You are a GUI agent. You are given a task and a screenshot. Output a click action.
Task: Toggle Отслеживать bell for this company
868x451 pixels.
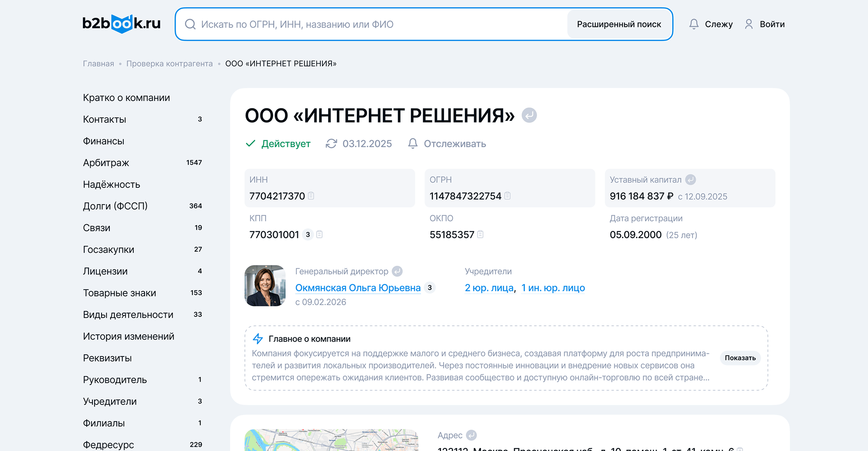(447, 144)
